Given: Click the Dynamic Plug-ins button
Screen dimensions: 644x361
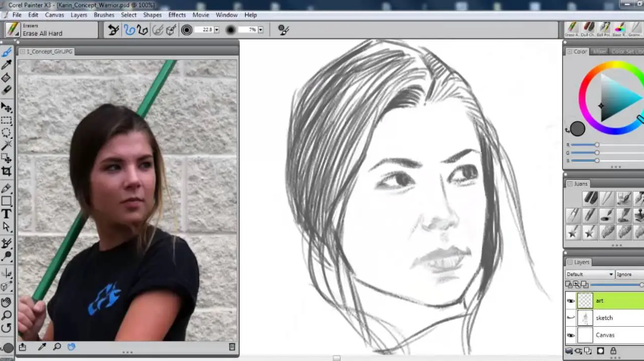Looking at the screenshot, I should click(x=579, y=350).
